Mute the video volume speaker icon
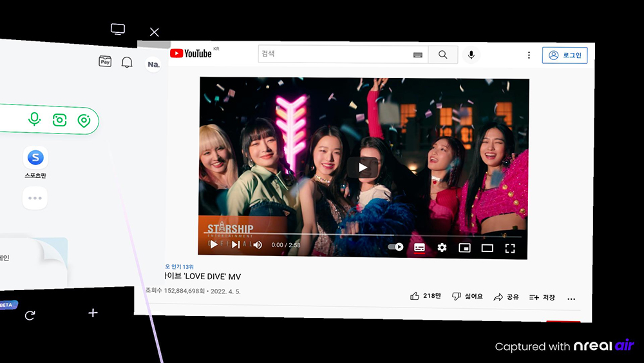 (258, 245)
